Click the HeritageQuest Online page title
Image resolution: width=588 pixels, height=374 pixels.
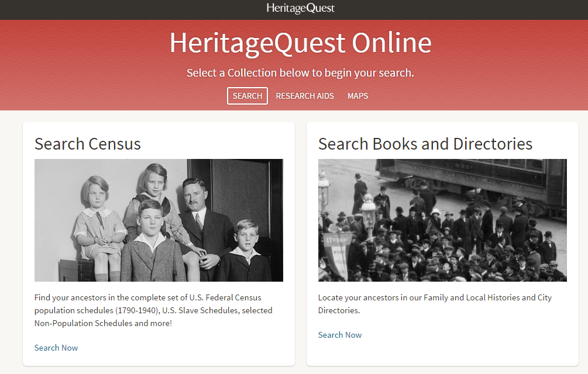point(300,43)
